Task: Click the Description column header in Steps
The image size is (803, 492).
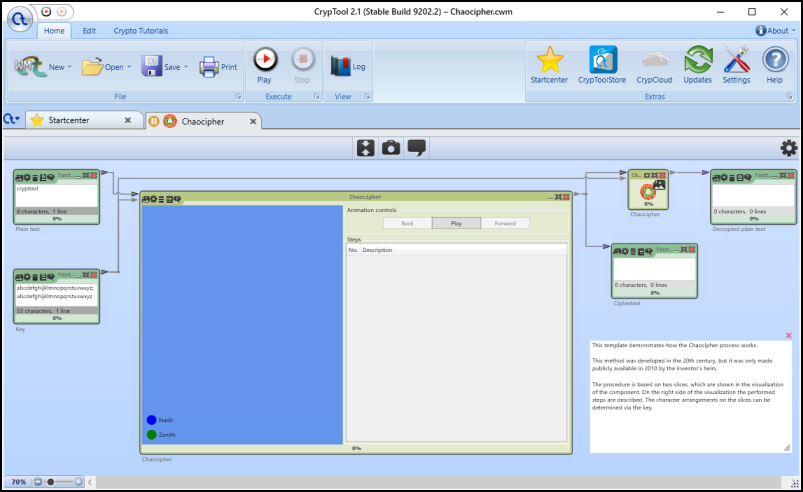Action: coord(377,250)
